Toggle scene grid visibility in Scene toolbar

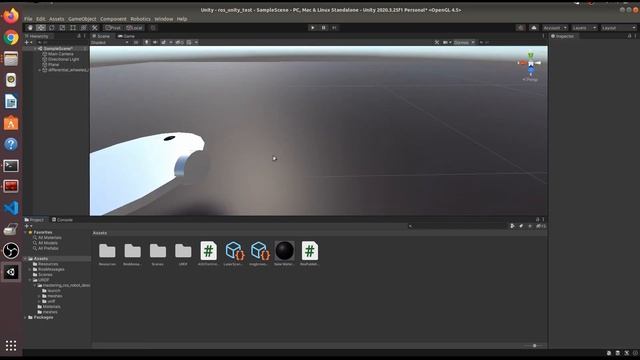(x=189, y=42)
